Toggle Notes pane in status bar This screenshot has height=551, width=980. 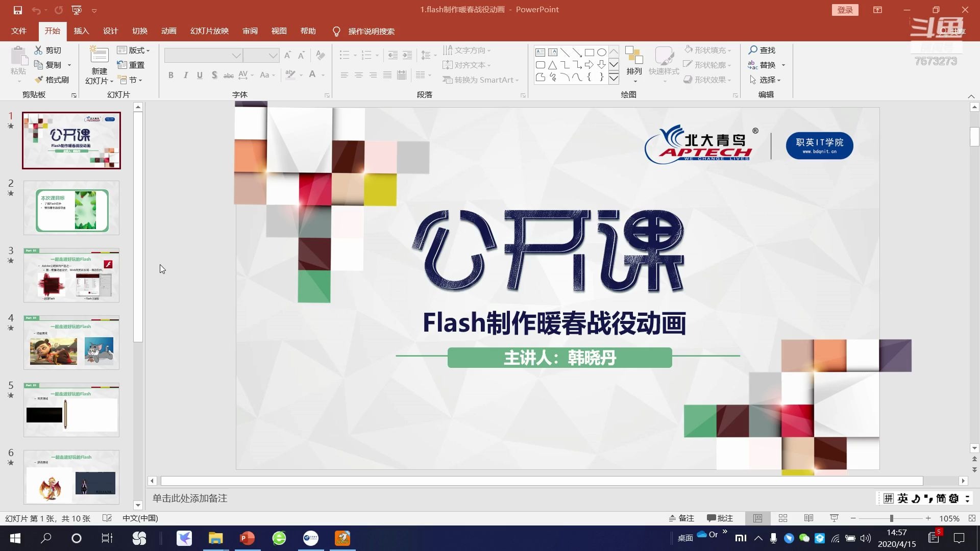(x=681, y=518)
